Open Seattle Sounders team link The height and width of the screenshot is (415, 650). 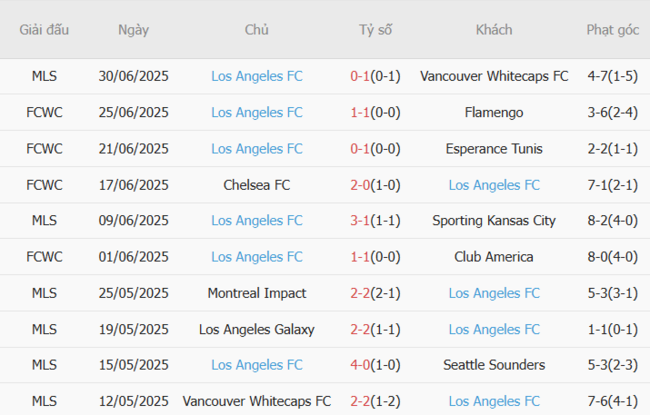tap(494, 365)
